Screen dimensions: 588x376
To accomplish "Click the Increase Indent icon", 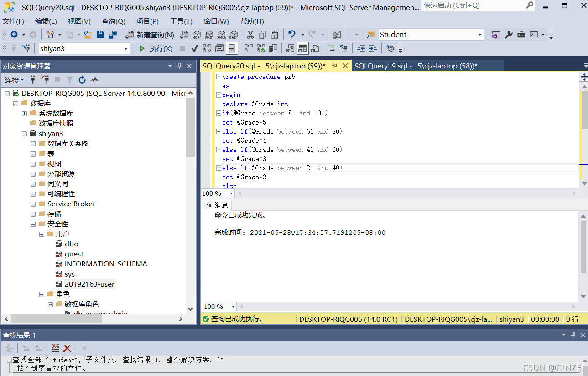I will coord(373,48).
